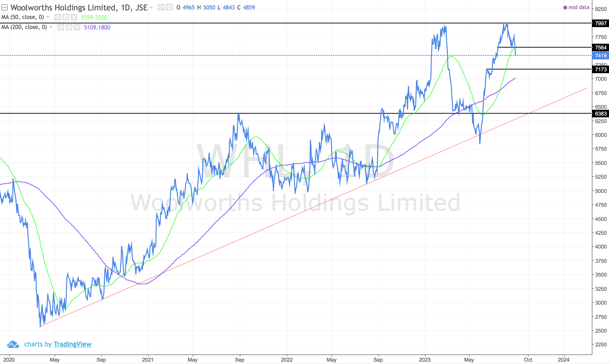Click the 2021 label on the time axis
Viewport: 609px width, 364px height.
click(148, 359)
